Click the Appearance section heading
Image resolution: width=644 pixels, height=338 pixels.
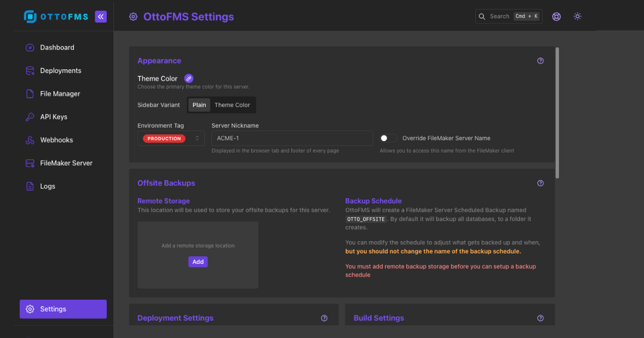159,61
